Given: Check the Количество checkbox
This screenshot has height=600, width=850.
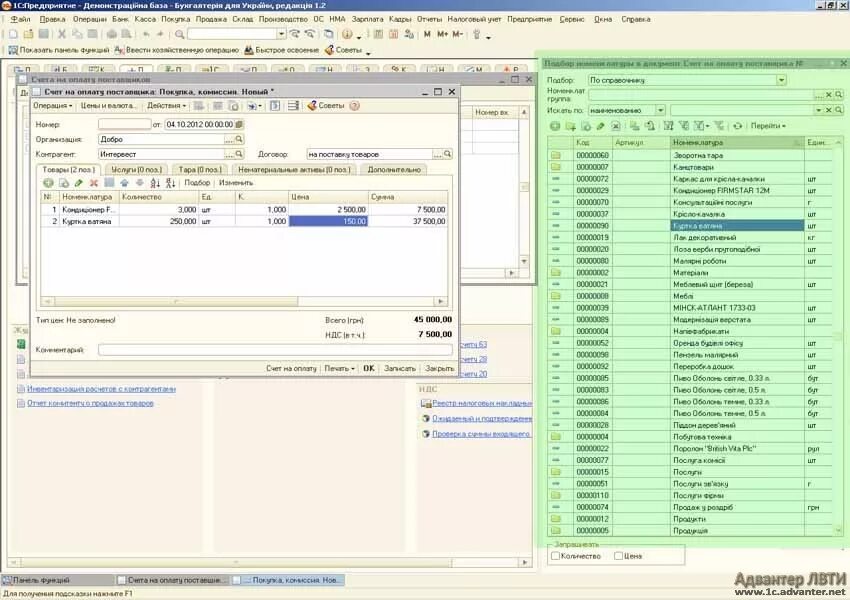Looking at the screenshot, I should click(x=555, y=556).
